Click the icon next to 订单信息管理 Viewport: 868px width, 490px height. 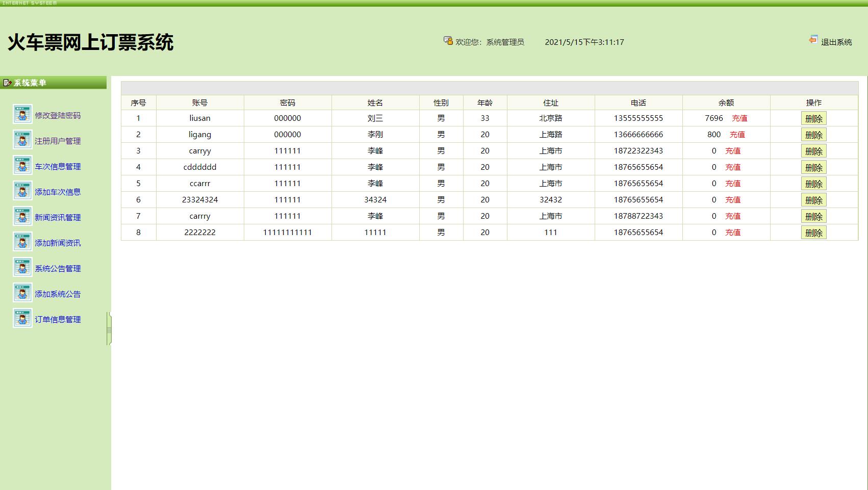click(22, 318)
